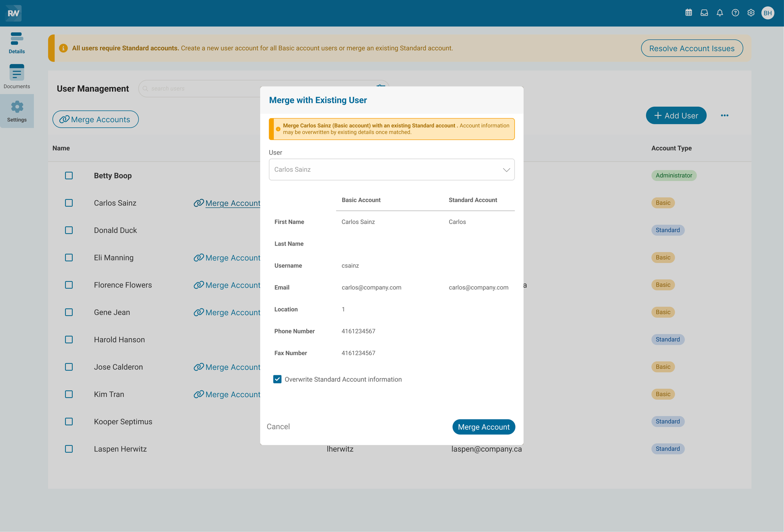Open the Documents sidebar tab

coord(17,77)
